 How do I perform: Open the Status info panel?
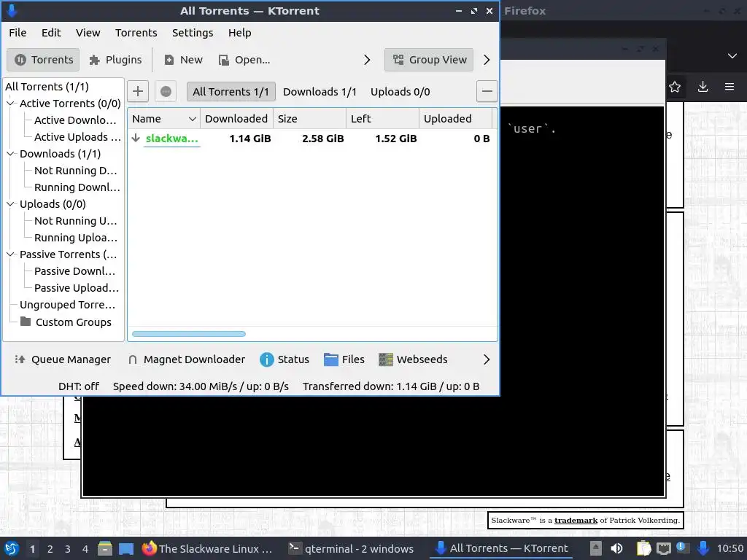click(285, 359)
